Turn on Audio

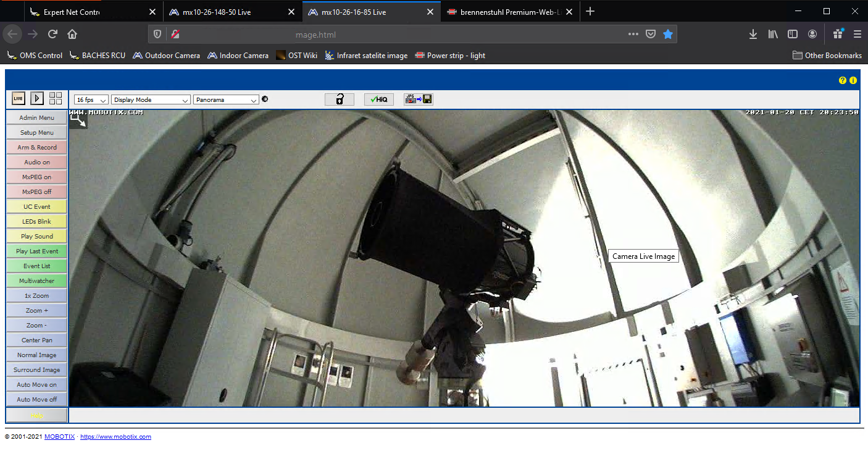[x=37, y=163]
